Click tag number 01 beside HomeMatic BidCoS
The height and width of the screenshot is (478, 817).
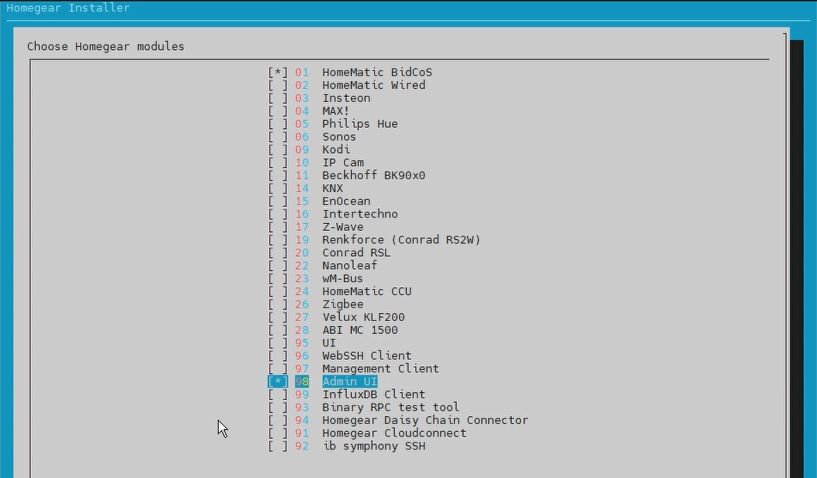tap(302, 72)
